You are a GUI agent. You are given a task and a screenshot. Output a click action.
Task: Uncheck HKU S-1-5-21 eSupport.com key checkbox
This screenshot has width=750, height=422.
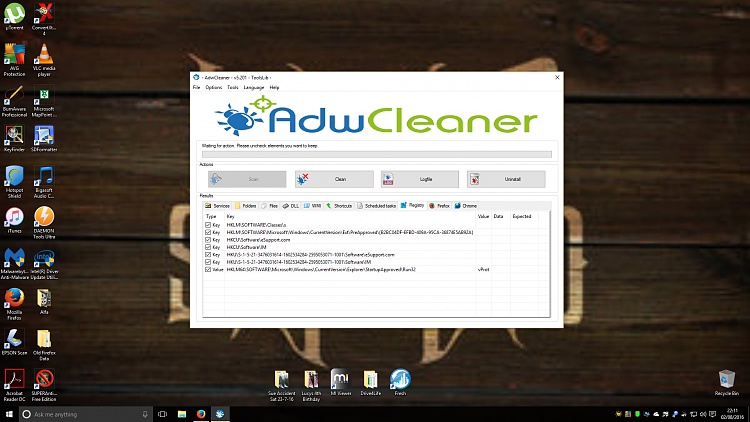click(208, 255)
